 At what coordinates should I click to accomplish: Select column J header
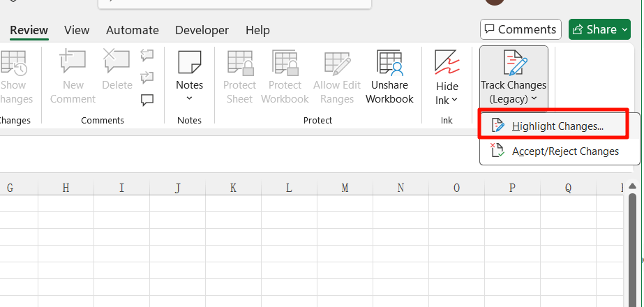pos(177,188)
